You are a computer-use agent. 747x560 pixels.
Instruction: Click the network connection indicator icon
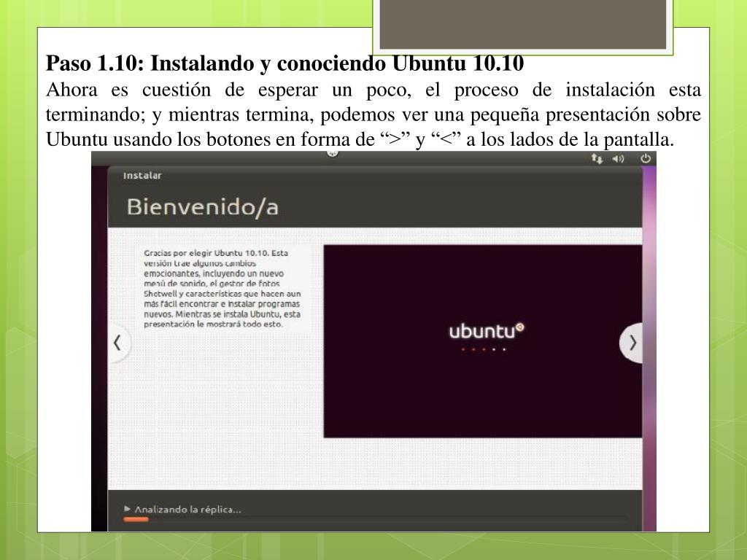click(597, 158)
